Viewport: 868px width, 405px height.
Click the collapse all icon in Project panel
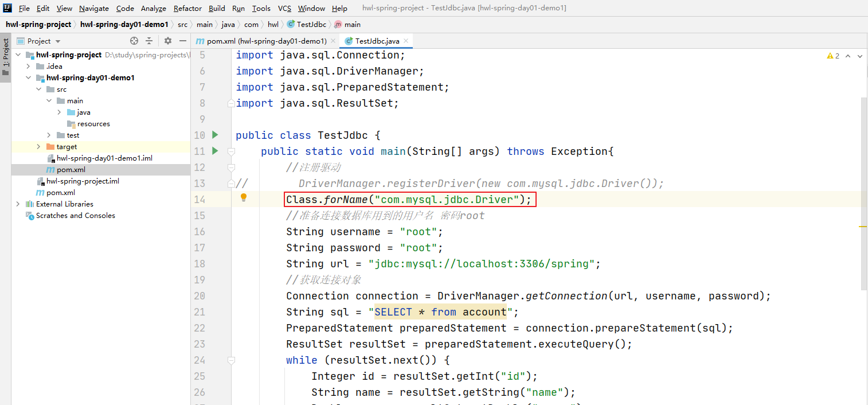coord(149,41)
